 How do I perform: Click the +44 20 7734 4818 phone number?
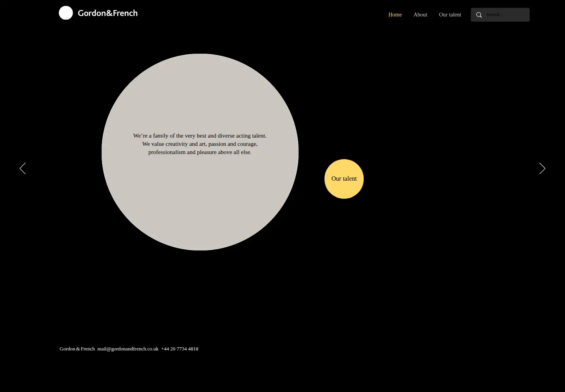[x=180, y=349]
